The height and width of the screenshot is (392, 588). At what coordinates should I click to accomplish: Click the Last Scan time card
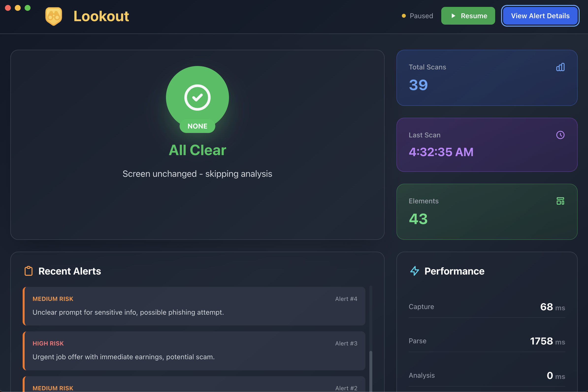487,145
